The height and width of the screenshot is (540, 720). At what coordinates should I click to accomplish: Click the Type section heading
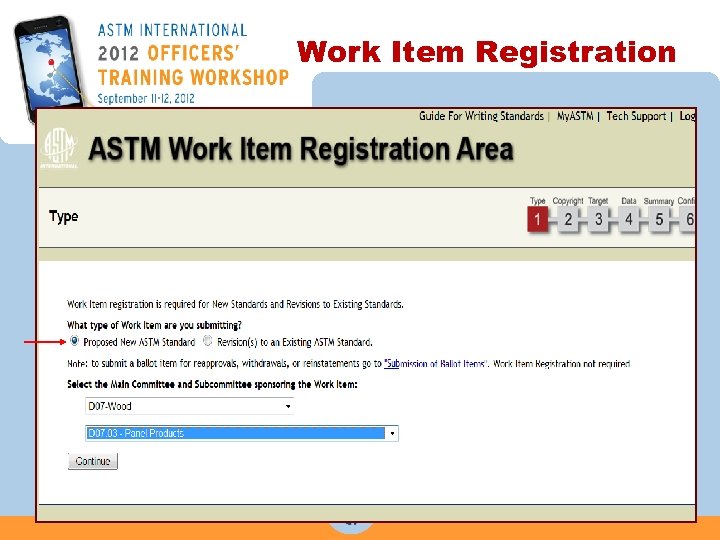point(63,216)
